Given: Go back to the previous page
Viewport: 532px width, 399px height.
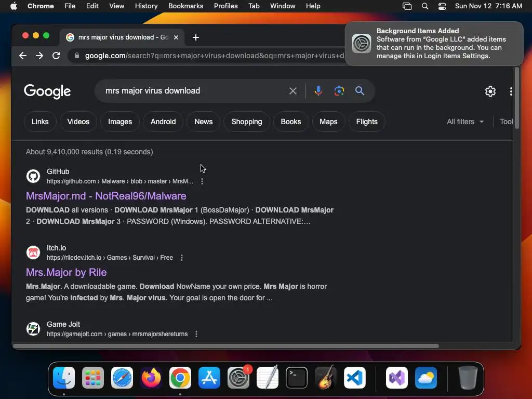Looking at the screenshot, I should [x=23, y=56].
